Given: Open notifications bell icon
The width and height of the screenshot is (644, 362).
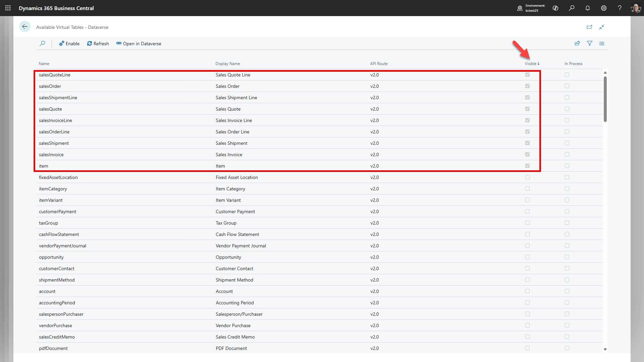Looking at the screenshot, I should (x=588, y=8).
